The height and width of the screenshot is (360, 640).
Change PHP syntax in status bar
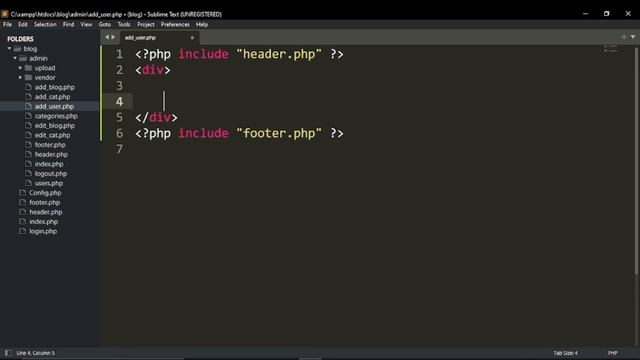[x=612, y=353]
